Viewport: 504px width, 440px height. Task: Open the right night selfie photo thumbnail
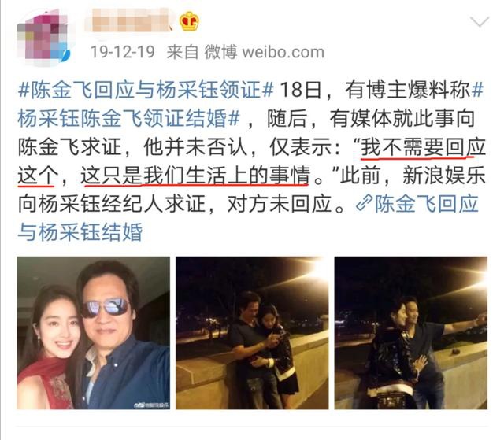411,333
